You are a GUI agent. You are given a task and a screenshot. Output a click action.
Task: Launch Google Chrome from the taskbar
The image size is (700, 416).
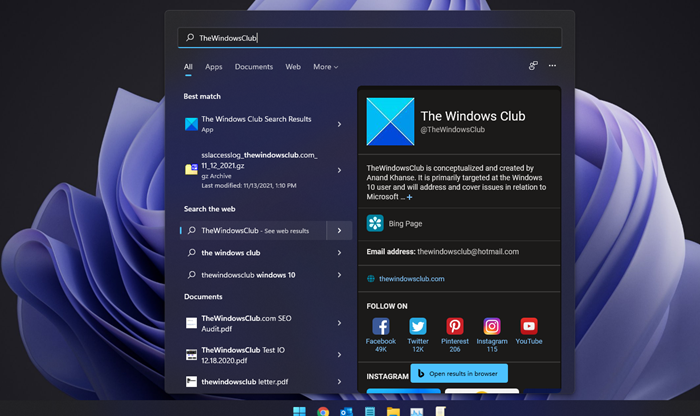tap(323, 412)
